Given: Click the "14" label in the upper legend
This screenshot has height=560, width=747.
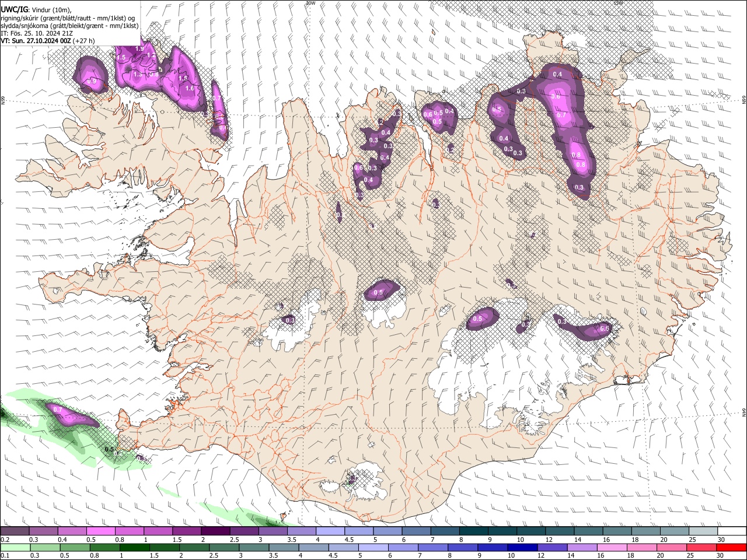Looking at the screenshot, I should (x=578, y=540).
